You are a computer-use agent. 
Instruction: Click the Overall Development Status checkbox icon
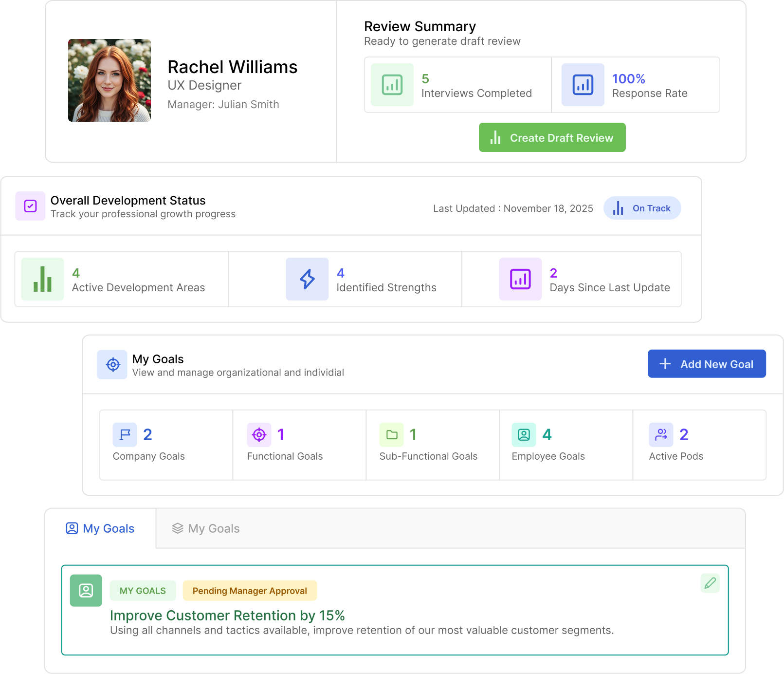30,206
